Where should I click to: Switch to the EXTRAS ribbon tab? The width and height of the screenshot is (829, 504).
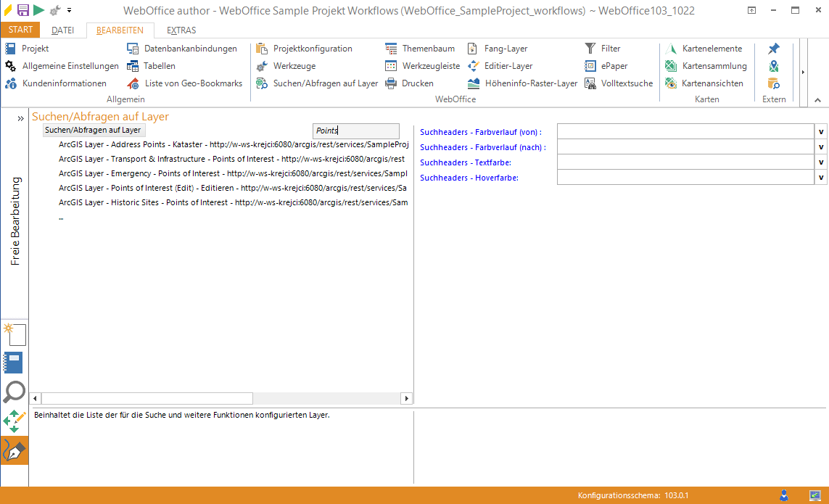tap(181, 30)
